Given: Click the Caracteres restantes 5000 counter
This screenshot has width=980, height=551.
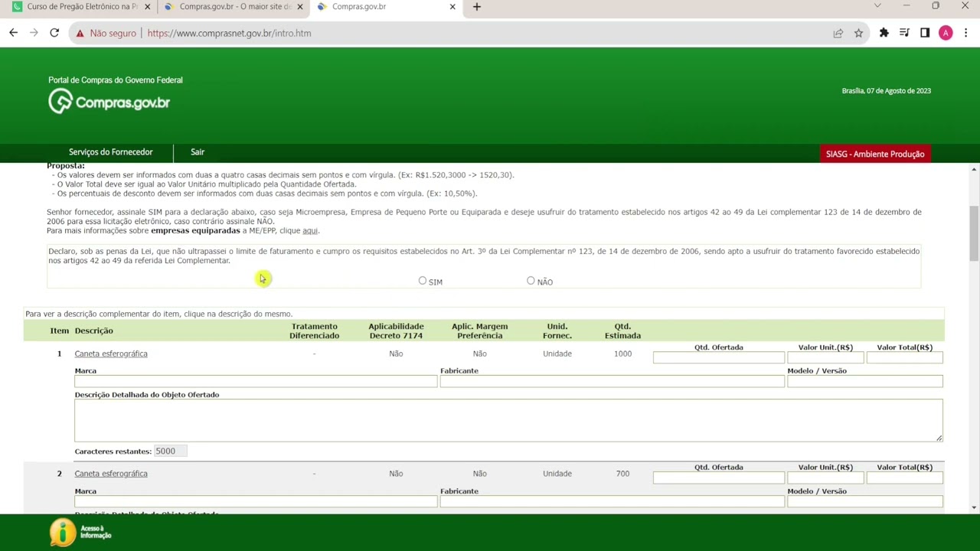Looking at the screenshot, I should (x=170, y=451).
